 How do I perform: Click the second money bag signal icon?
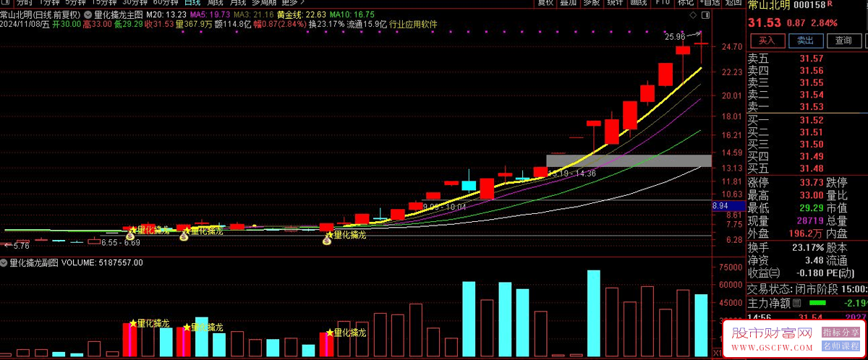coord(184,236)
